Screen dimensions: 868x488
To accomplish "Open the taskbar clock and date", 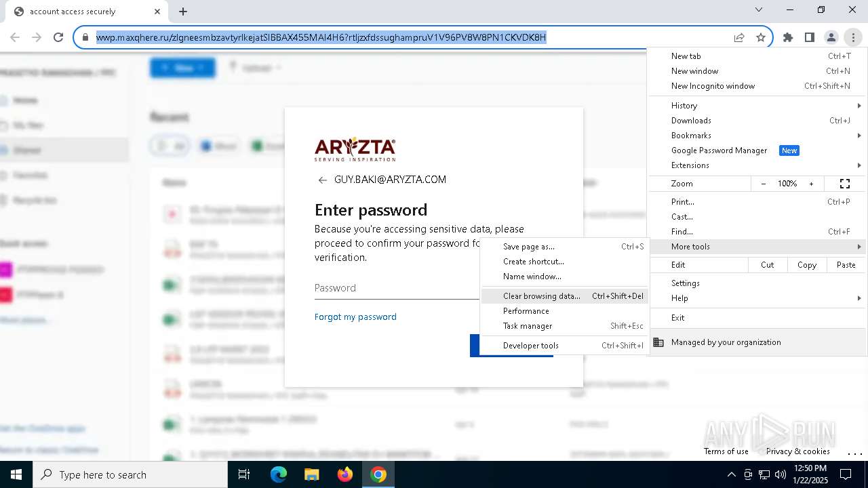I will point(810,474).
